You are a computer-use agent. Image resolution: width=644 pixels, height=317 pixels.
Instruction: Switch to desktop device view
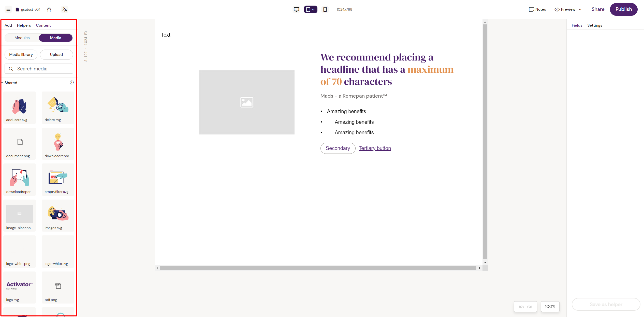[x=296, y=9]
